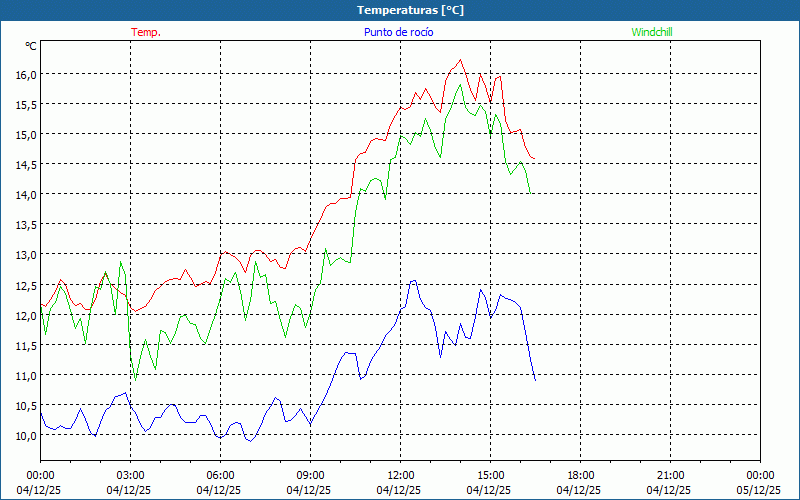The height and width of the screenshot is (500, 800).
Task: Click the green windchill dip after 03:00
Action: click(x=135, y=380)
